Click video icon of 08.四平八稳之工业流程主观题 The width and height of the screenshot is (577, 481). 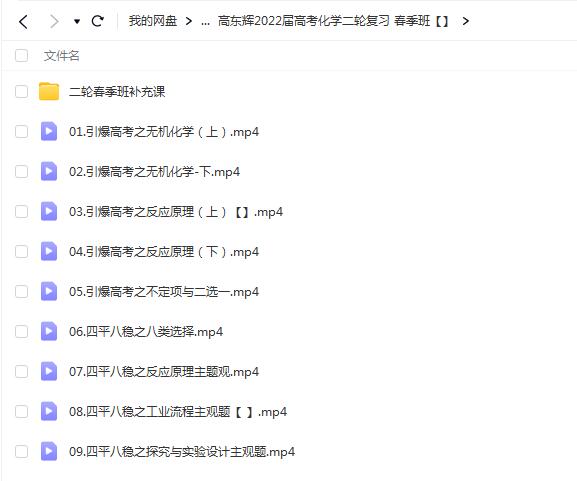click(49, 411)
